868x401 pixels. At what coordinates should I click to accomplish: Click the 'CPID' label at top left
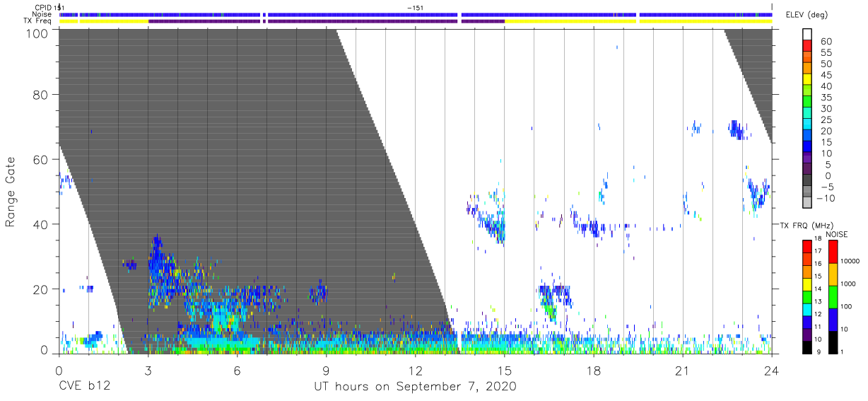(x=42, y=8)
